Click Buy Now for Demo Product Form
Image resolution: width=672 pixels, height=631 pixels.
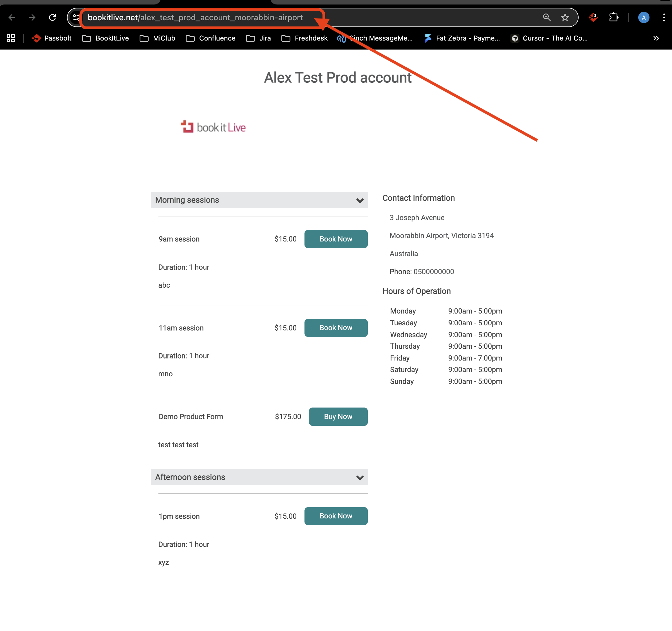coord(338,417)
